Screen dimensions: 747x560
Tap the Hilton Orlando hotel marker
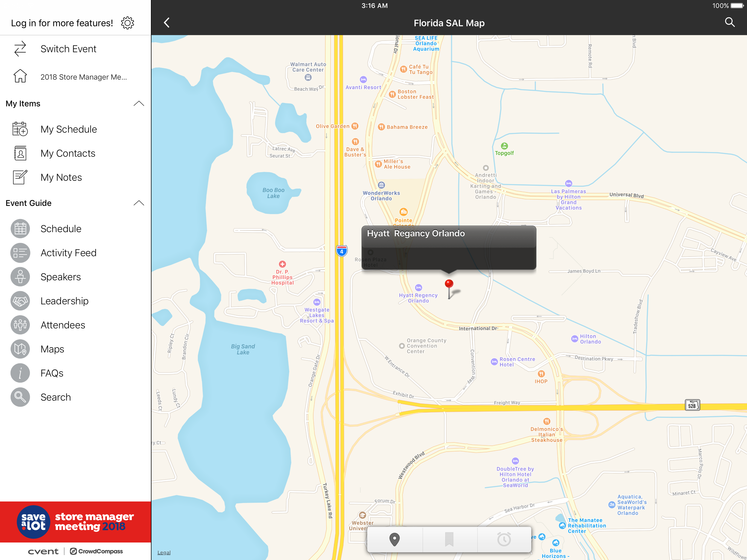pyautogui.click(x=574, y=339)
